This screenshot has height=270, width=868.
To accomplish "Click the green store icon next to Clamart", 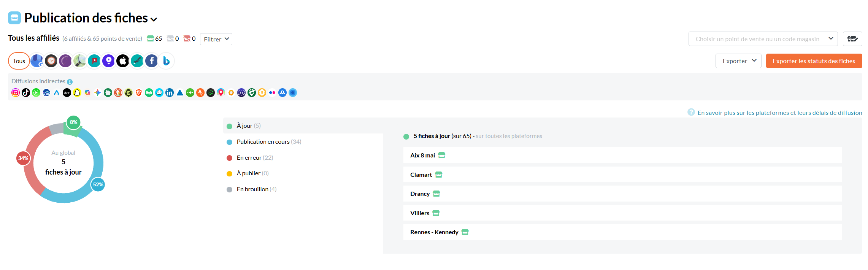I will [439, 175].
